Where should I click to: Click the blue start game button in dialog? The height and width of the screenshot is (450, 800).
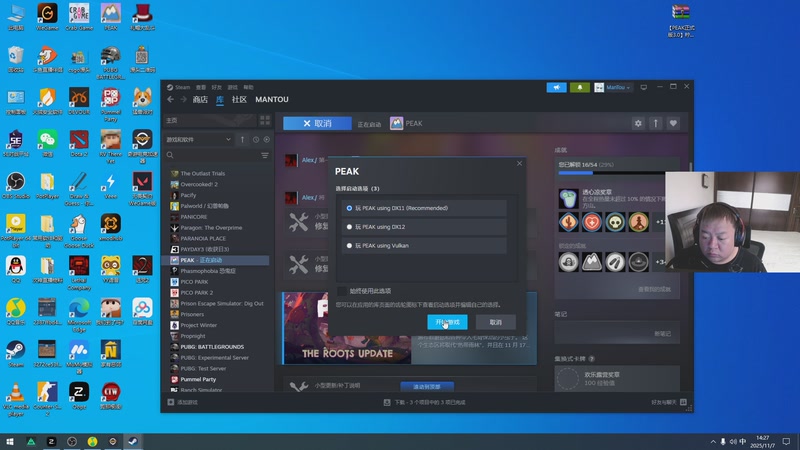coord(447,322)
